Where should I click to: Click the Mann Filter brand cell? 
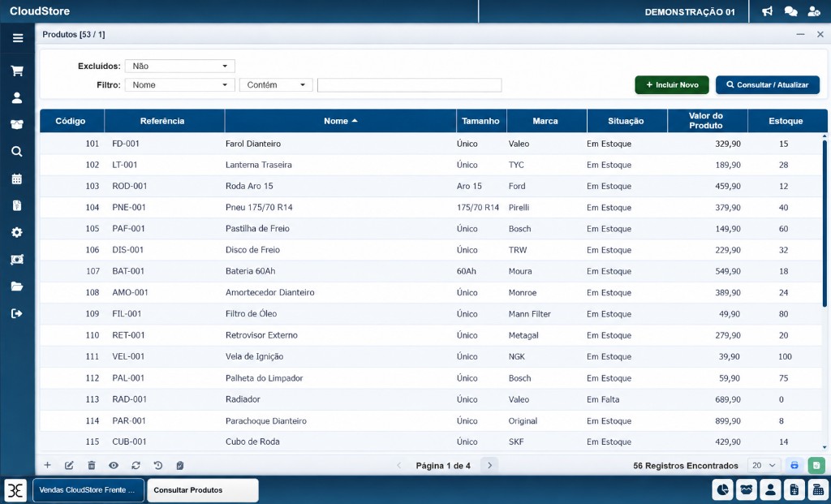pyautogui.click(x=529, y=314)
